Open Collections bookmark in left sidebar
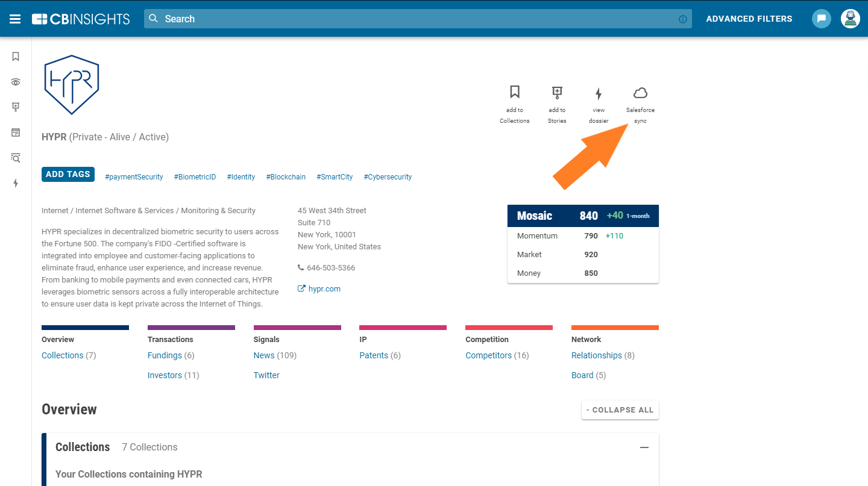Image resolution: width=868 pixels, height=486 pixels. (x=16, y=57)
